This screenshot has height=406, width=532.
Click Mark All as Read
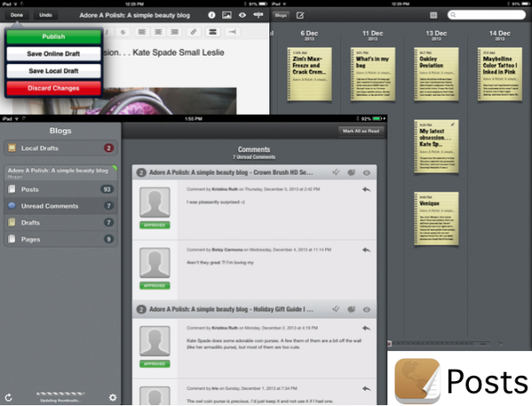(x=361, y=131)
